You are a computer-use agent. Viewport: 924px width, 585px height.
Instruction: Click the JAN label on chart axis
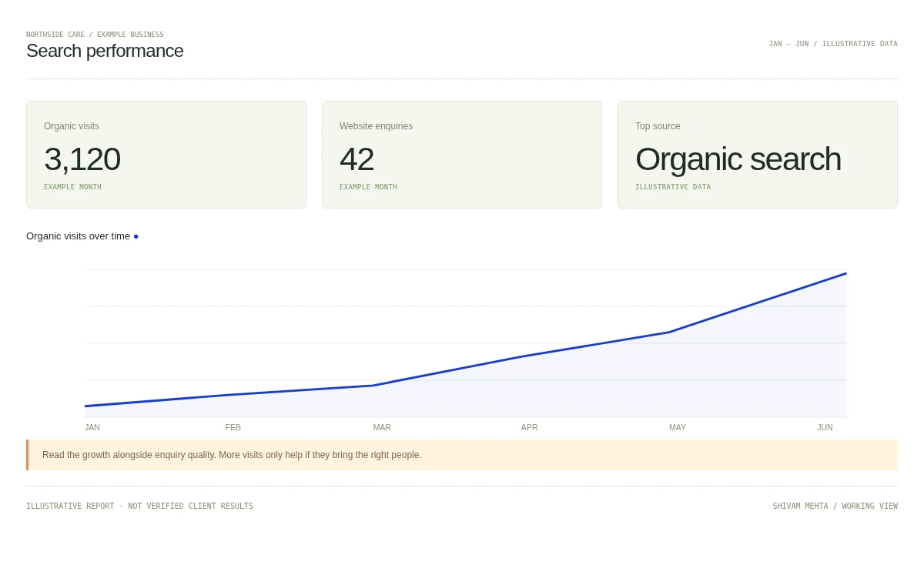[92, 427]
